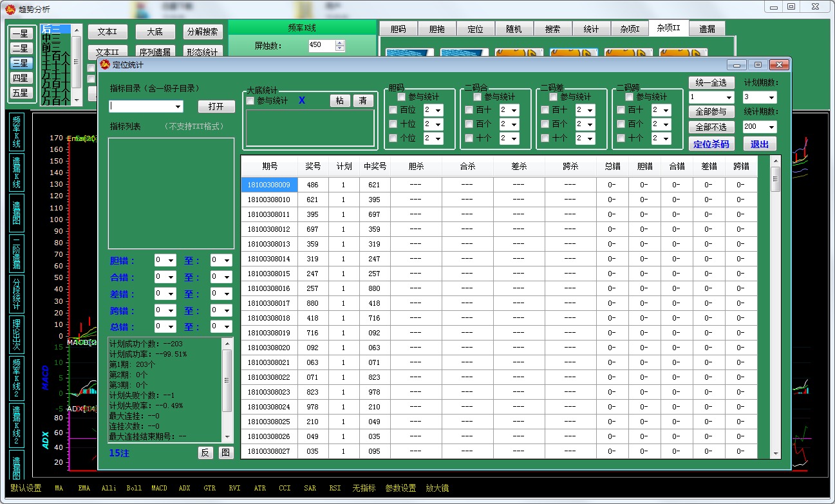Enable 参与统计 under 大底统计
The image size is (835, 504).
tap(250, 100)
